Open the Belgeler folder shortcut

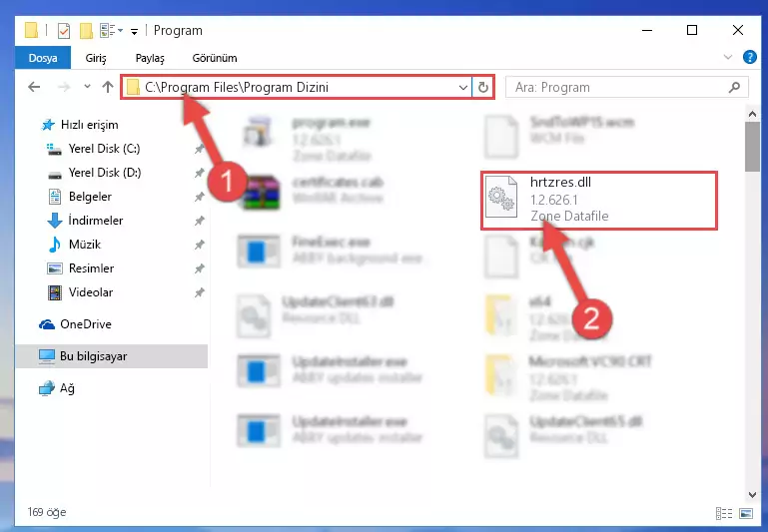coord(90,197)
